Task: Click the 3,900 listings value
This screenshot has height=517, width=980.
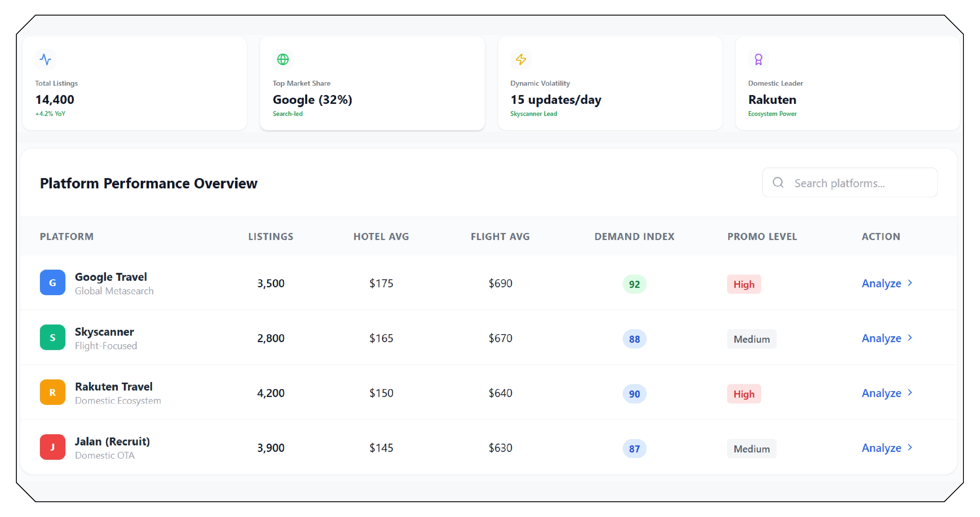Action: pos(271,448)
